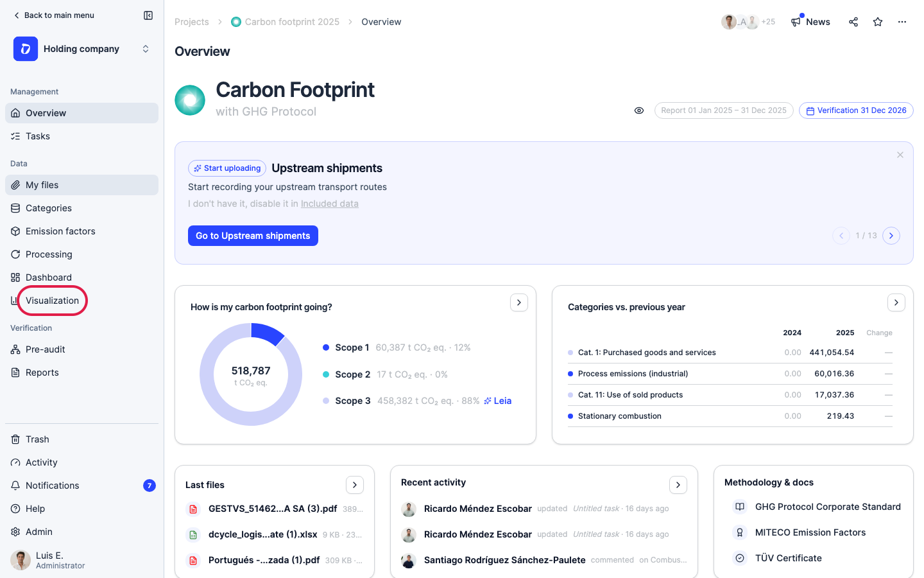Expand Categories vs. previous year card
924x578 pixels.
(x=896, y=302)
